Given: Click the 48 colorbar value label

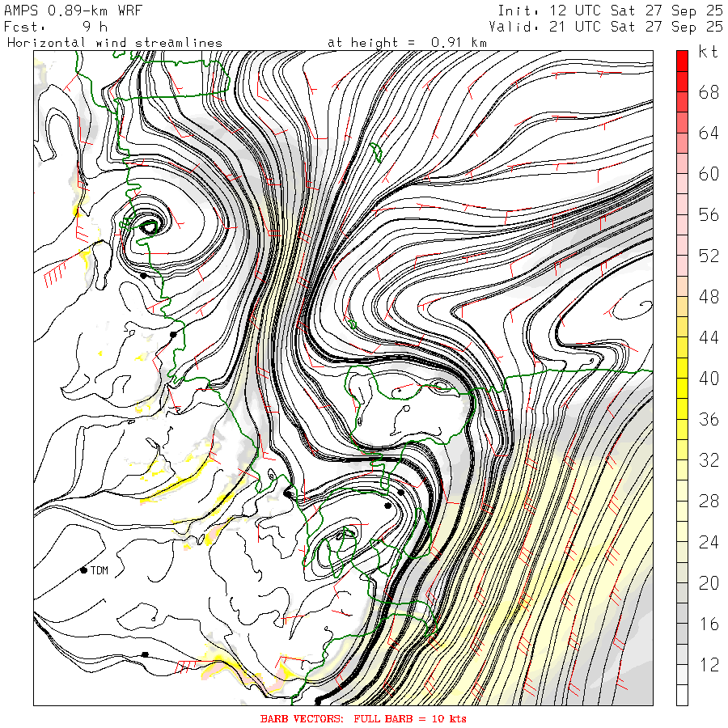Looking at the screenshot, I should 709,297.
